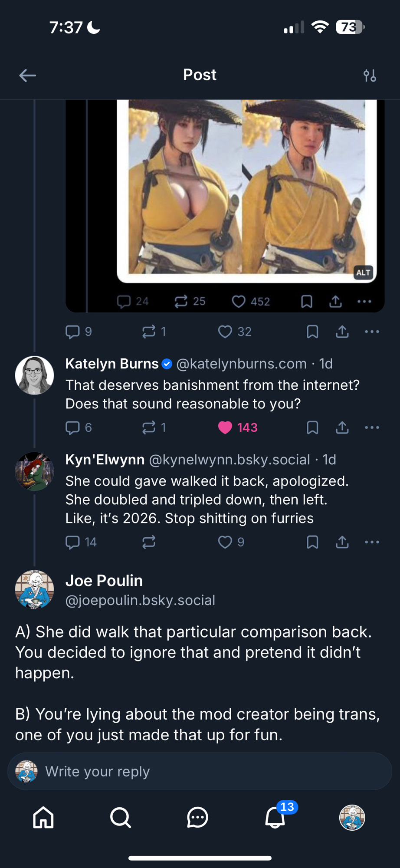Open the Chat messages tab
This screenshot has height=868, width=400.
pyautogui.click(x=197, y=818)
